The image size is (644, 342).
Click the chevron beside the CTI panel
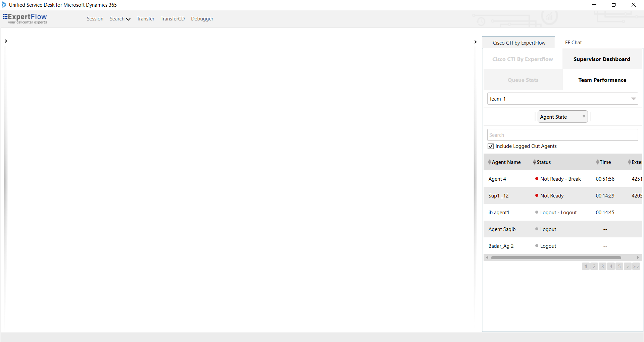475,42
